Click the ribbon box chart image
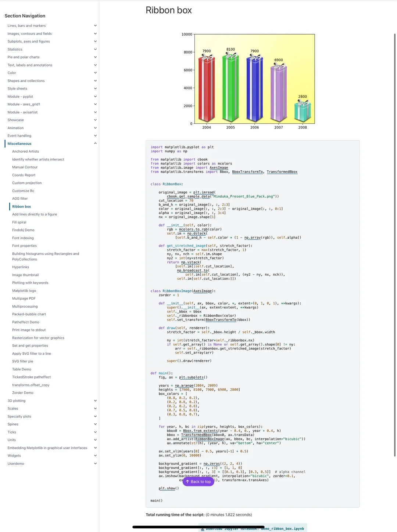 248,81
